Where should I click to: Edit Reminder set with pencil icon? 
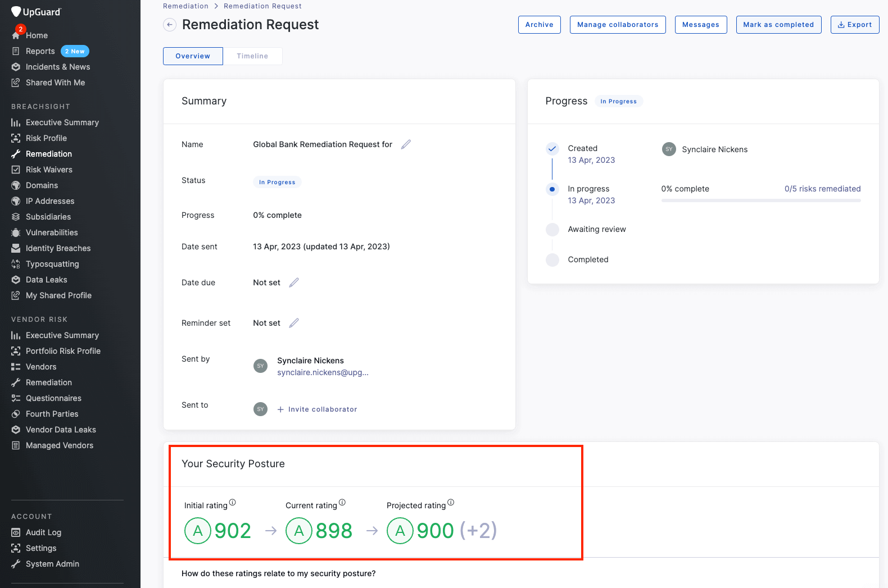coord(294,323)
